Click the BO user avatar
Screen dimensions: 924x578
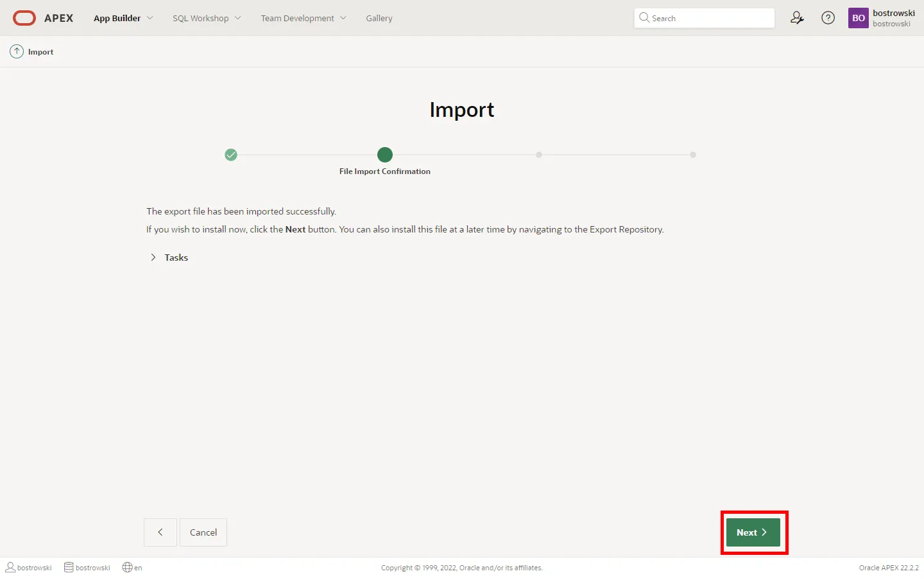tap(858, 18)
